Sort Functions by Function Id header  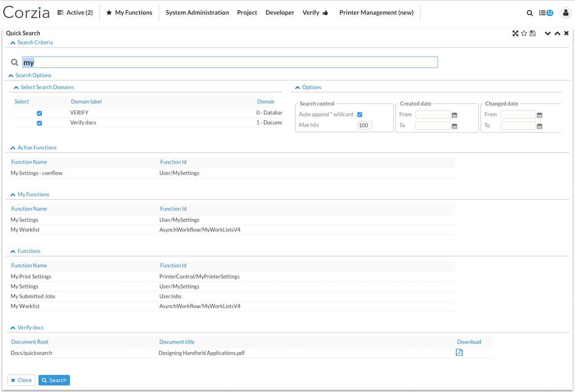click(173, 266)
